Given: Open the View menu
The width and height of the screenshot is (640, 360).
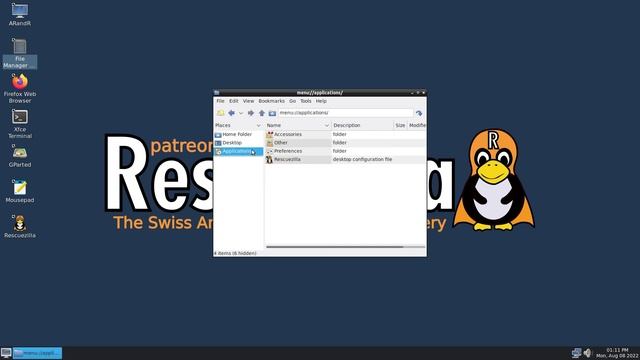Looking at the screenshot, I should click(x=248, y=101).
